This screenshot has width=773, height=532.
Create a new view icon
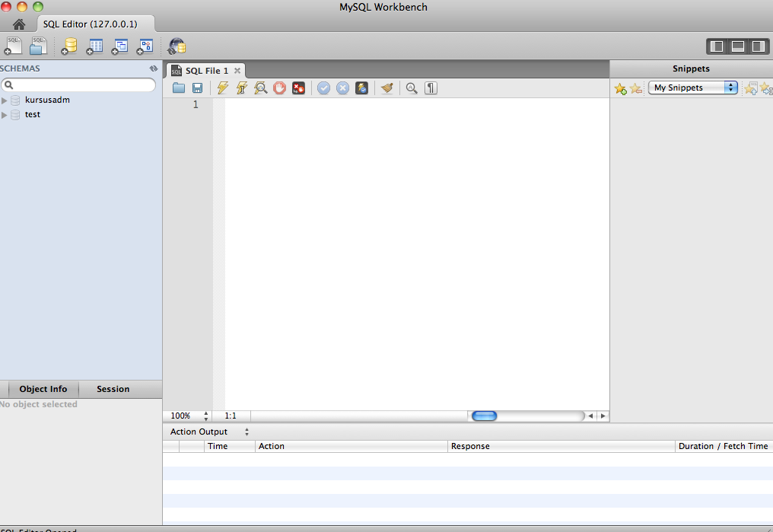pos(119,46)
